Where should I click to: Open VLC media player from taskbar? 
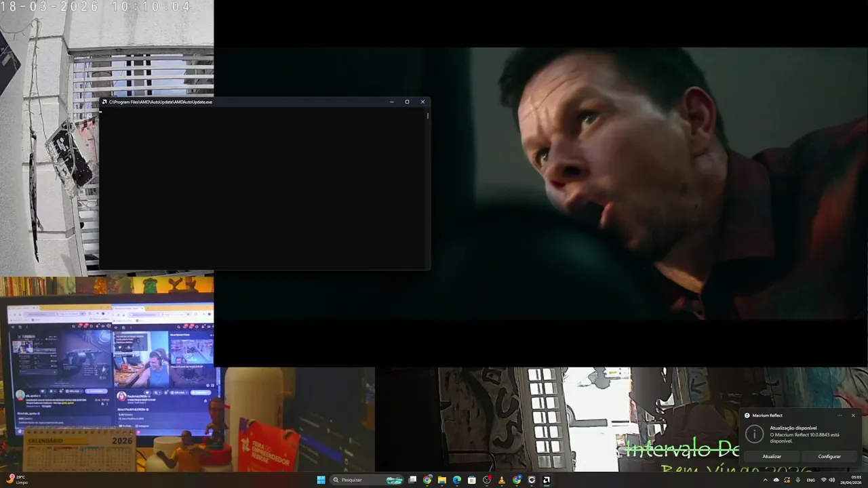click(x=502, y=480)
